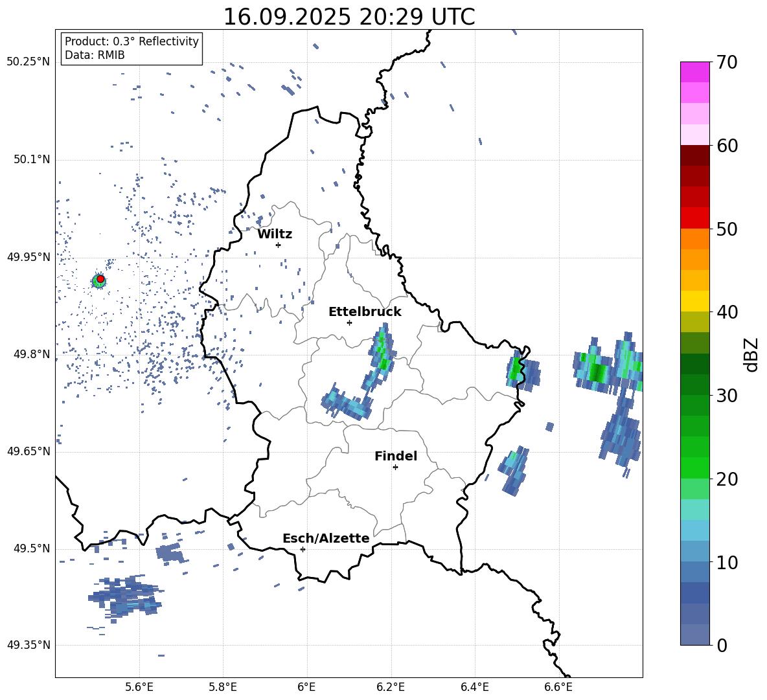767x700 pixels.
Task: Click the 49.8°N latitude label
Action: tap(32, 354)
